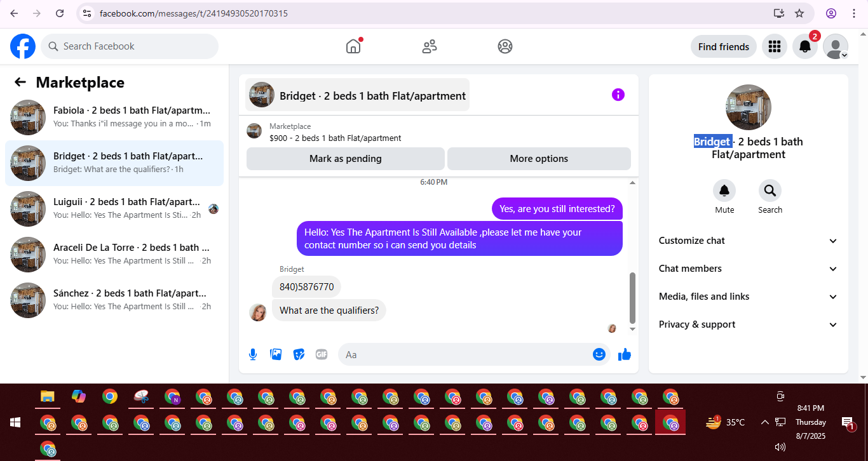Choose a sticker from the composer
This screenshot has width=868, height=461.
[x=299, y=354]
